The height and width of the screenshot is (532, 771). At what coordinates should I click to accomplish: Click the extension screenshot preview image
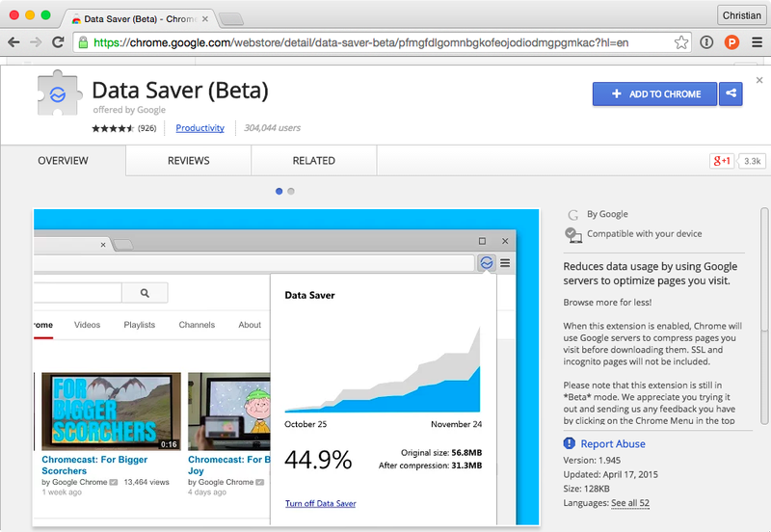[x=286, y=367]
